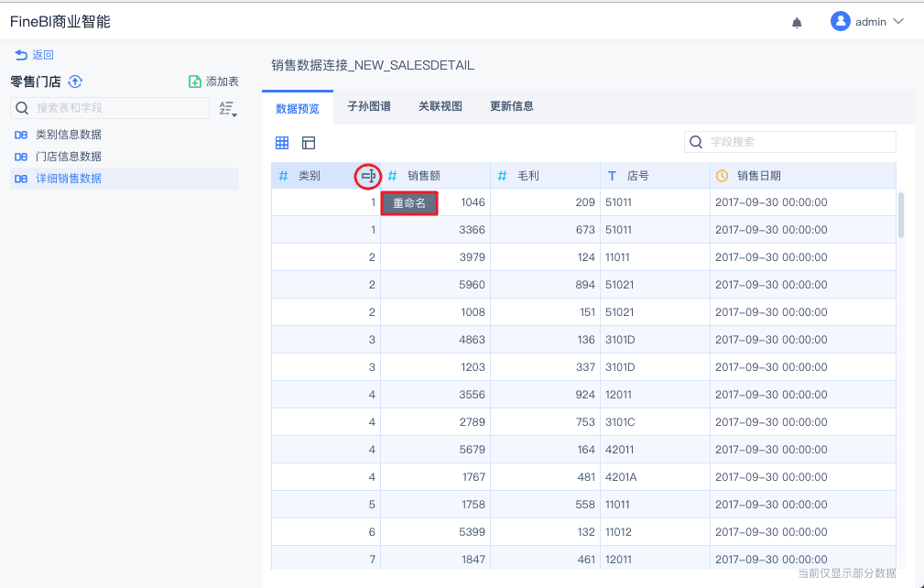Expand the admin account menu arrow
Image resolution: width=924 pixels, height=588 pixels.
pyautogui.click(x=898, y=21)
